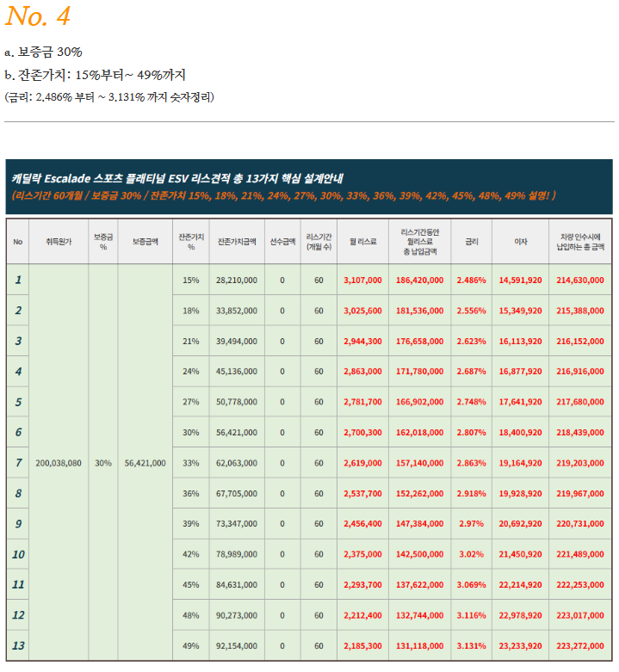The image size is (619, 672).
Task: Click interest rate 2.486%
Action: [471, 281]
